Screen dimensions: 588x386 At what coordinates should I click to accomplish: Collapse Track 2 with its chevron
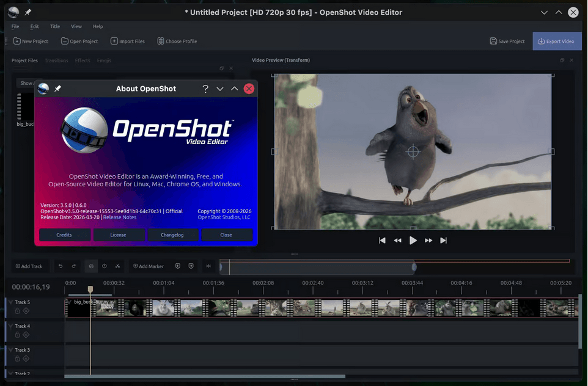pos(10,373)
